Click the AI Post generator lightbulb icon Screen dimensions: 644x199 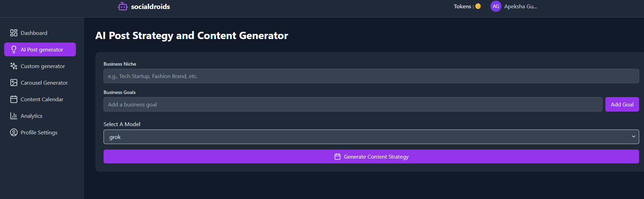14,49
